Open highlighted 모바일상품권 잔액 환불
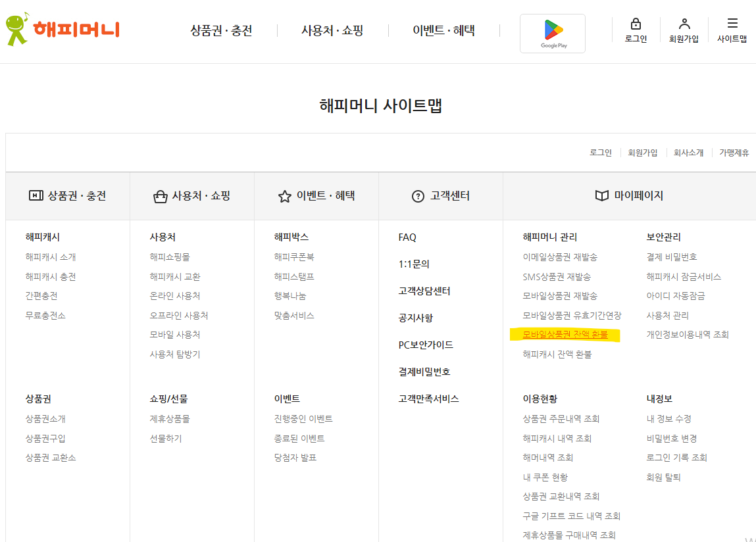Screen dimensions: 756x542 click(565, 334)
